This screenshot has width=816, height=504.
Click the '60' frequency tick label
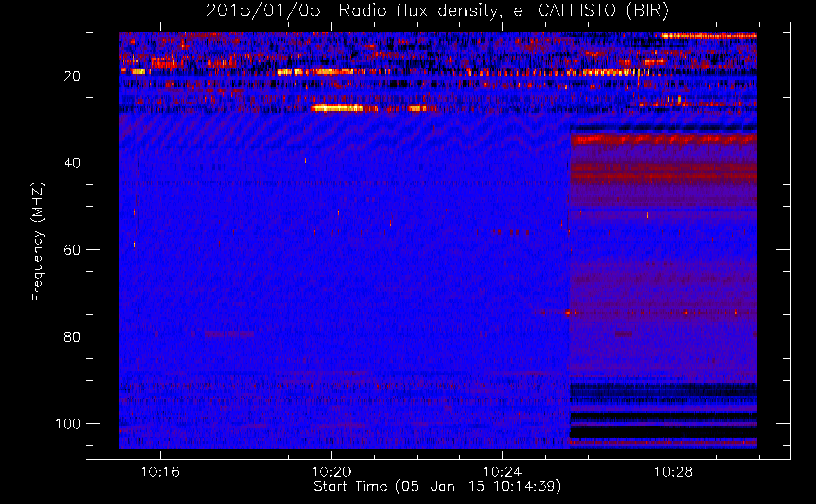[73, 250]
